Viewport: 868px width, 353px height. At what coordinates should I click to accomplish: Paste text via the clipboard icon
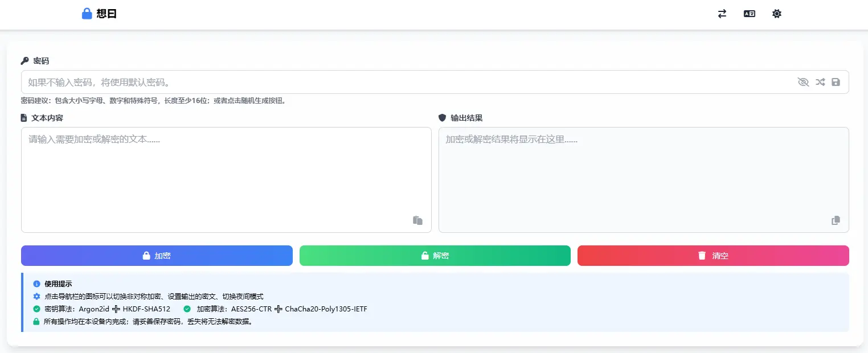point(417,220)
